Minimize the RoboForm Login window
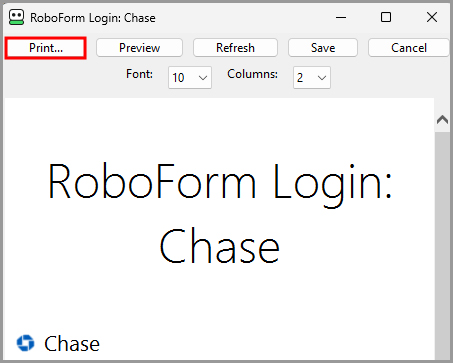 coord(341,17)
